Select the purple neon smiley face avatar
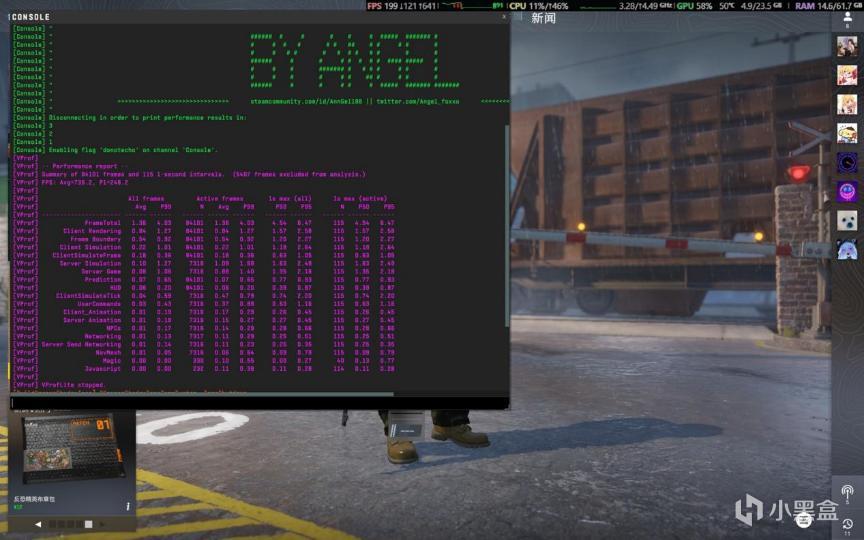 [x=847, y=192]
